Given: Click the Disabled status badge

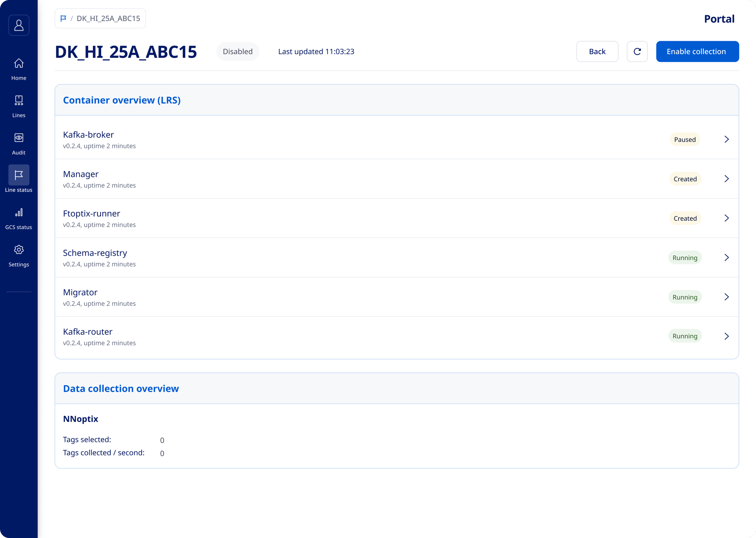Looking at the screenshot, I should point(238,51).
